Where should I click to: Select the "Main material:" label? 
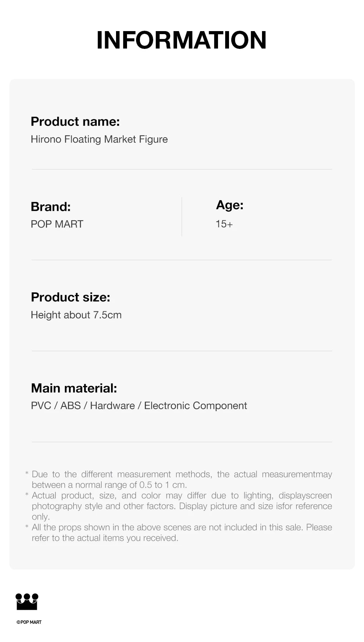click(74, 388)
